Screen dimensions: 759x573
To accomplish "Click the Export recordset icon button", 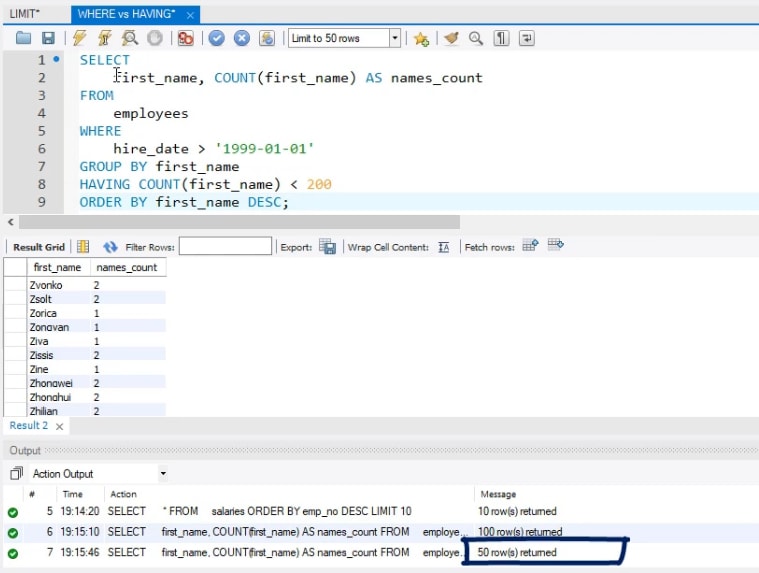I will pos(327,247).
